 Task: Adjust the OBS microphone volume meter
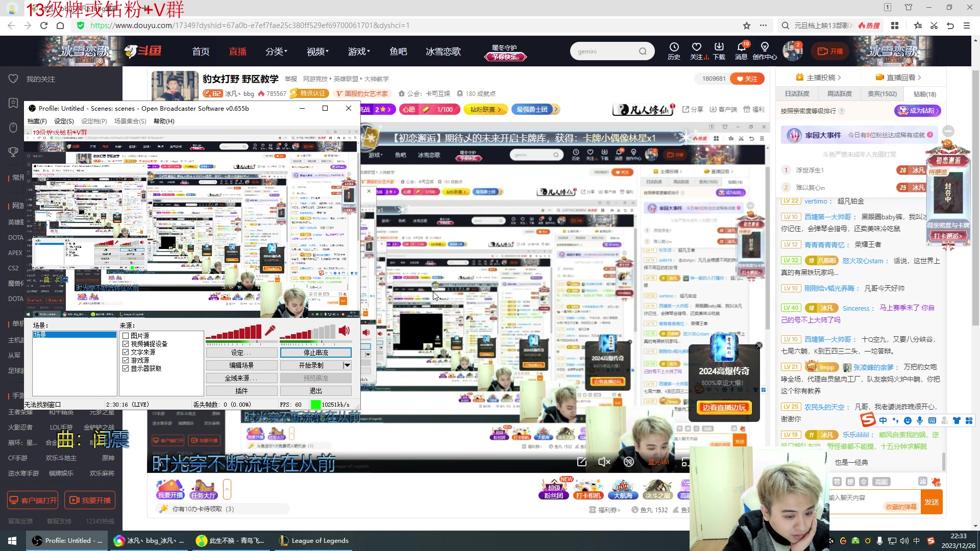[x=234, y=332]
